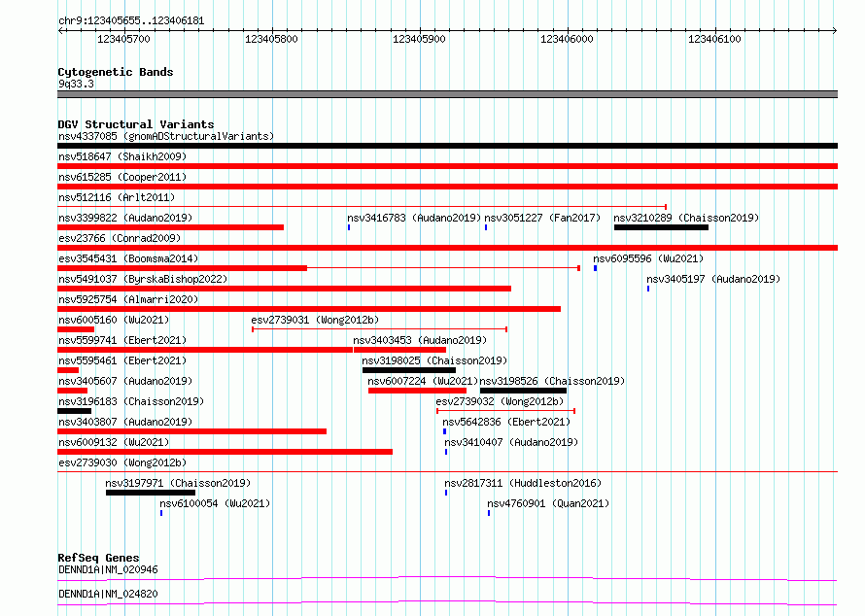Open DENND1A|NM_020946 gene label

click(108, 569)
